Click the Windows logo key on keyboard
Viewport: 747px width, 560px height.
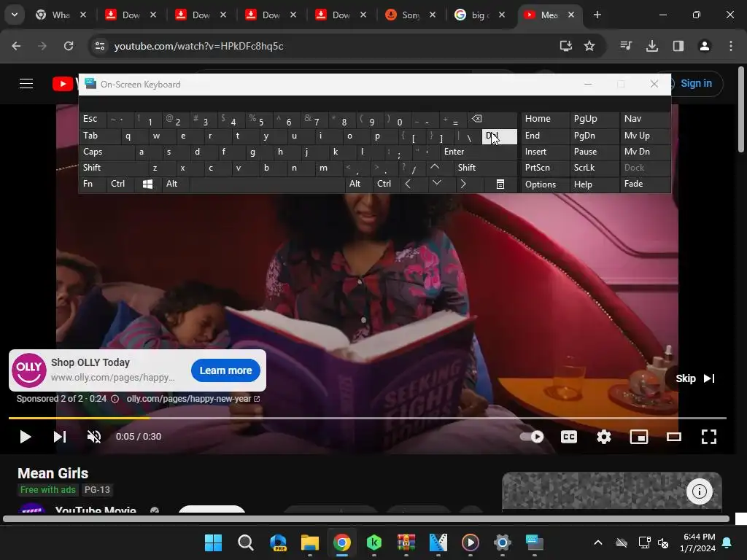(147, 184)
